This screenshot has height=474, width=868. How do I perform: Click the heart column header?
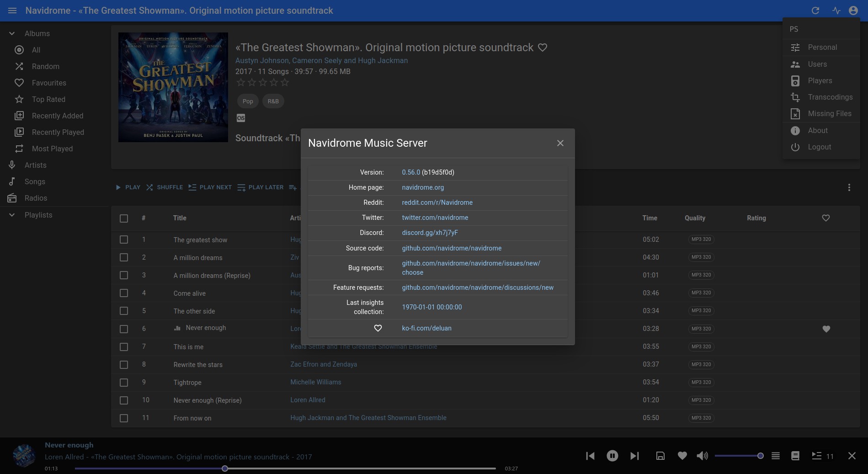pyautogui.click(x=826, y=218)
